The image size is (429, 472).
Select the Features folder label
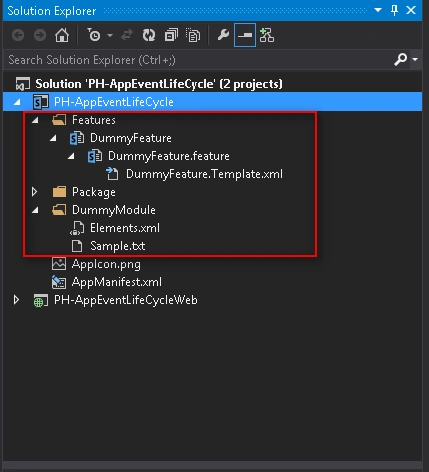94,120
